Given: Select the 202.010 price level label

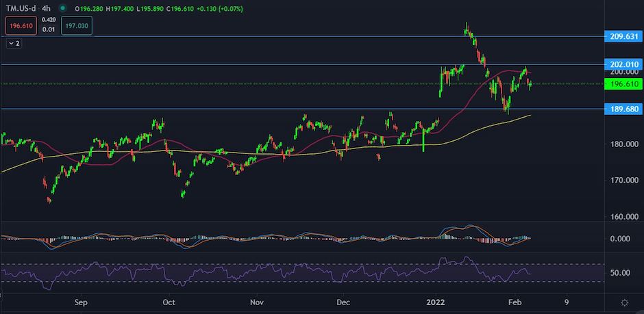Looking at the screenshot, I should (623, 64).
